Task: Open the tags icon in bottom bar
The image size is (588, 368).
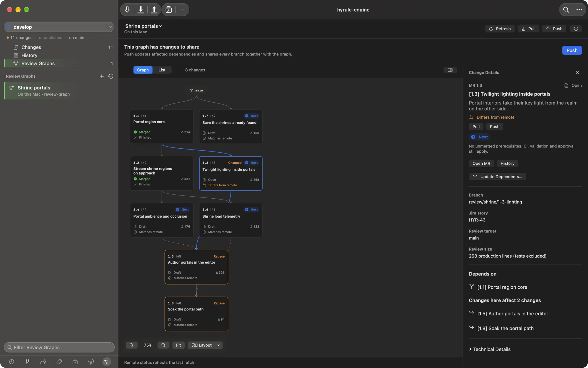Action: (59, 362)
